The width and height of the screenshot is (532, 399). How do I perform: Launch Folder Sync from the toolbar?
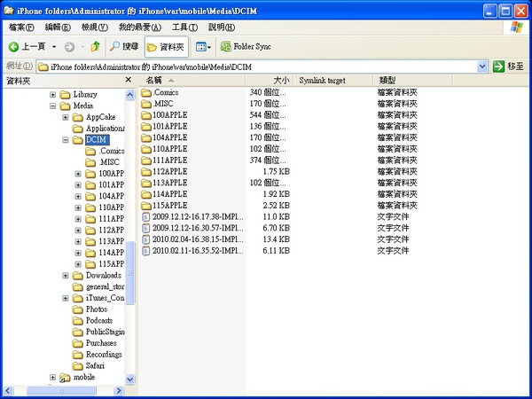point(246,46)
